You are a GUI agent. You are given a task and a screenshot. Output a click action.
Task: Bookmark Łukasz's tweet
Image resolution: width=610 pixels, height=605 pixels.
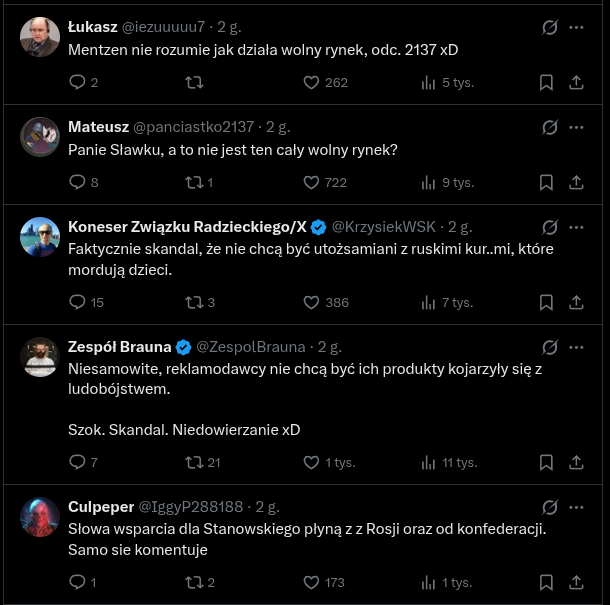click(x=546, y=82)
